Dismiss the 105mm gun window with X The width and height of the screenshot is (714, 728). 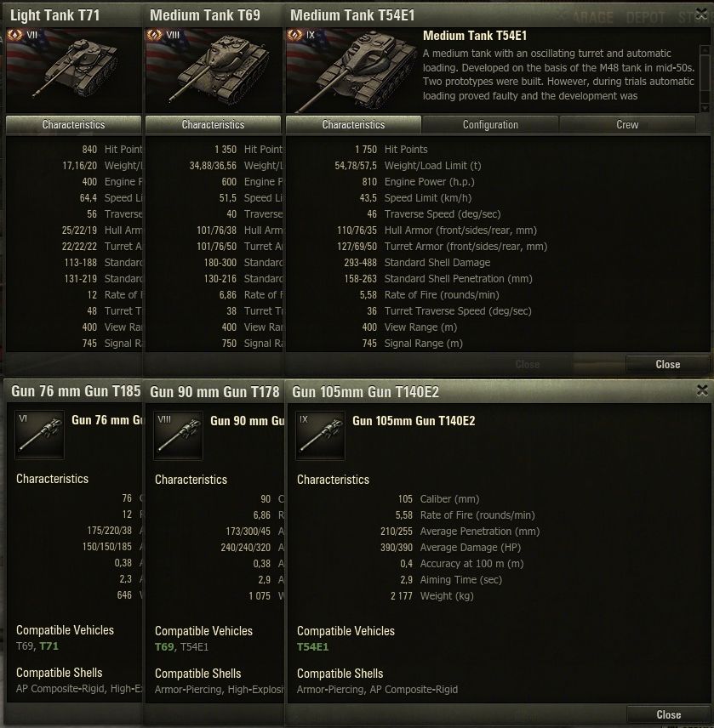(702, 390)
